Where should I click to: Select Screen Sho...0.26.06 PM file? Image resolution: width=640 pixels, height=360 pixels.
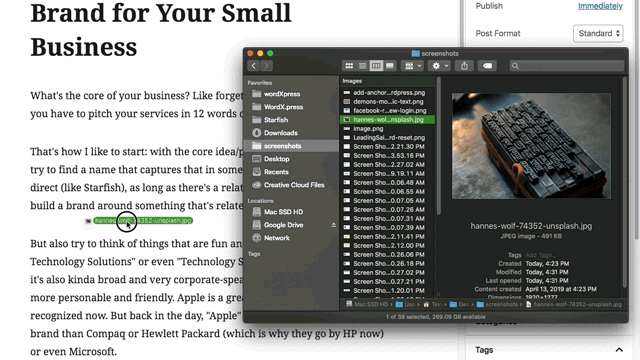[387, 254]
